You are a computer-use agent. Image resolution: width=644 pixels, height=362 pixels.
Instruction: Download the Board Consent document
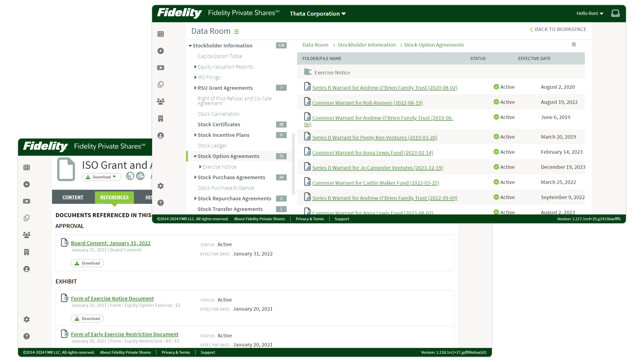click(87, 263)
